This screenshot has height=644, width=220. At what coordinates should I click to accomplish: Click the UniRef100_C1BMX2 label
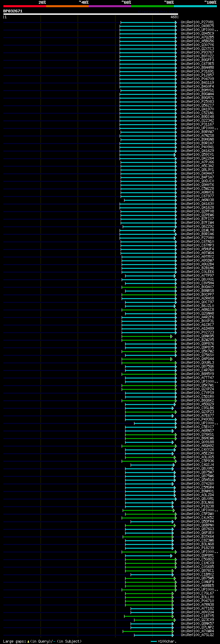click(197, 575)
